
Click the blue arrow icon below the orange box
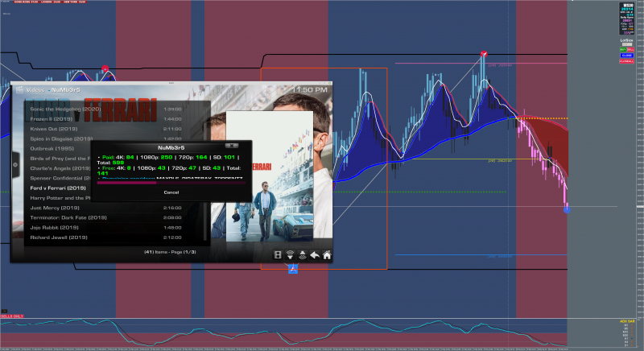coord(293,269)
